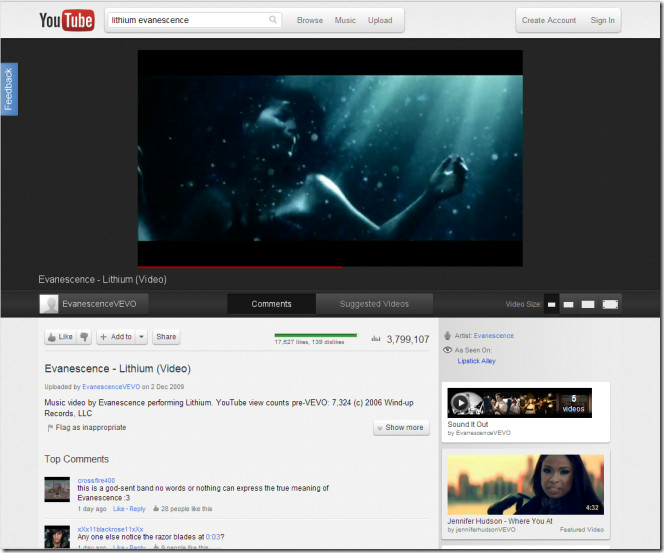Click the Sign In link

click(x=602, y=20)
